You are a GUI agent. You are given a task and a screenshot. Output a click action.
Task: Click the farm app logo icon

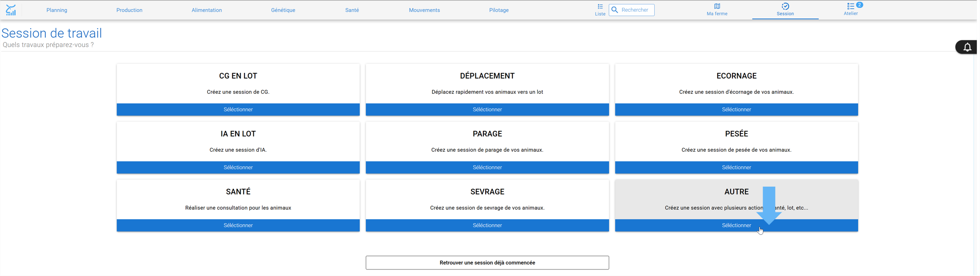point(11,10)
